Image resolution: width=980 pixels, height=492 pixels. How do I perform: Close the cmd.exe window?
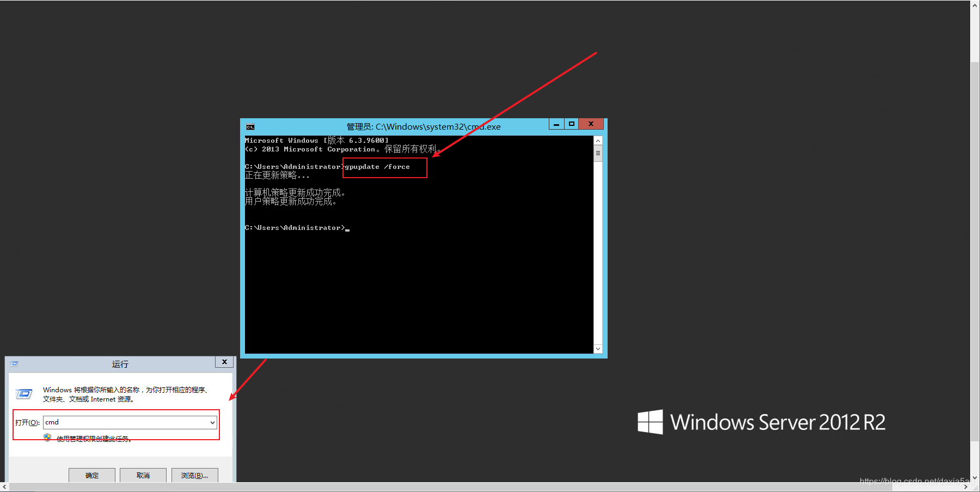(x=591, y=124)
